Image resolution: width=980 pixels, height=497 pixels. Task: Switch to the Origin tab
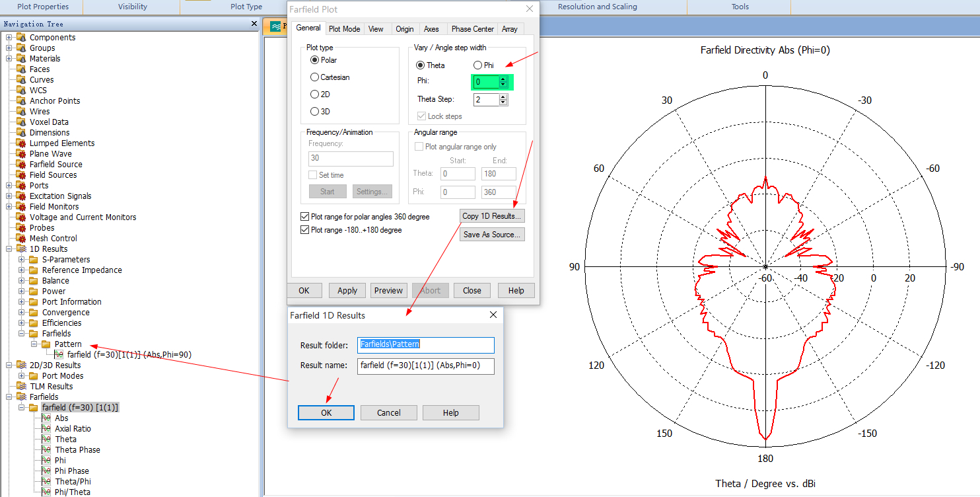coord(405,29)
